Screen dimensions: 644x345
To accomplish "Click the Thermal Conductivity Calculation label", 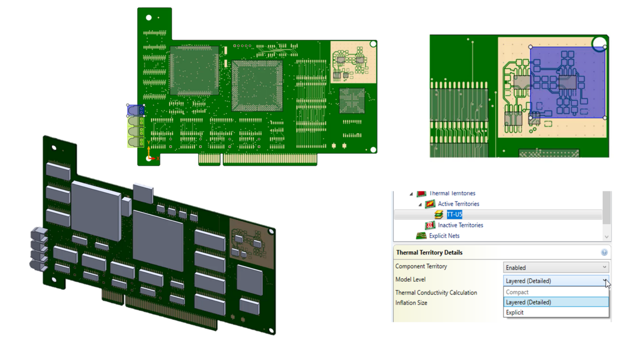I will (x=436, y=292).
